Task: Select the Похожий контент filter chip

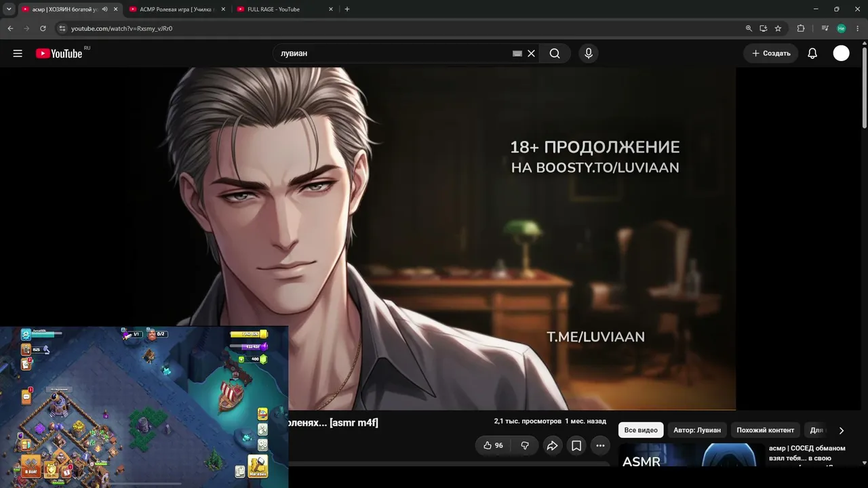Action: [x=766, y=430]
